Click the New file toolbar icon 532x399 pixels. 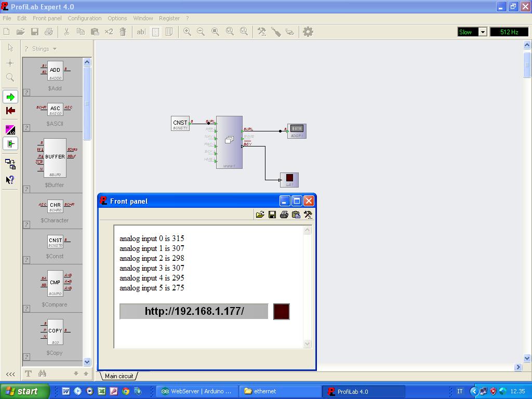(x=6, y=32)
